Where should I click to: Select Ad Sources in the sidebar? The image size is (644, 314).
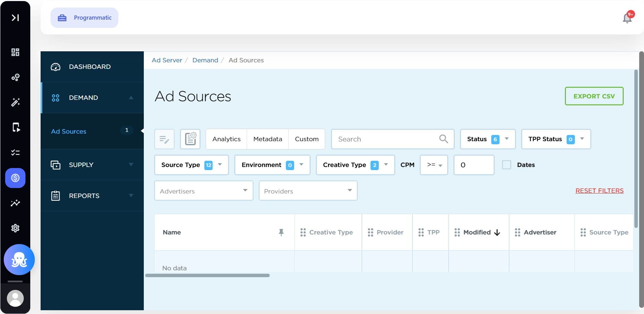92,131
